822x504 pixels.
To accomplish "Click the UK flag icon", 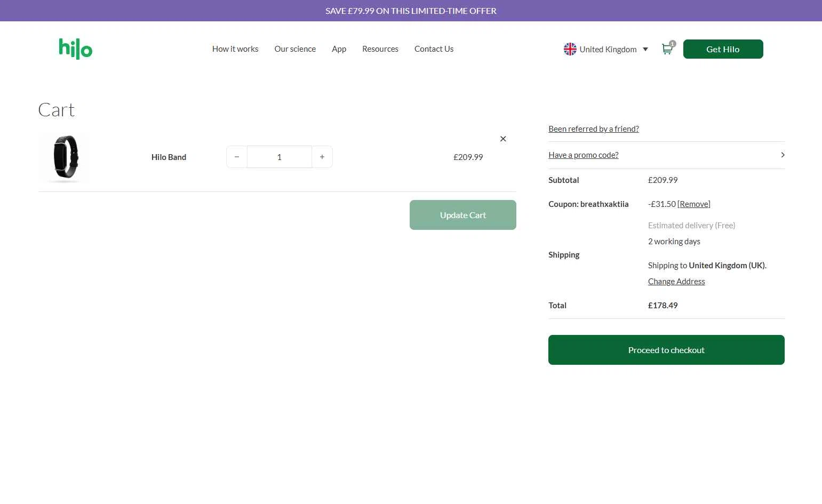I will [x=570, y=49].
